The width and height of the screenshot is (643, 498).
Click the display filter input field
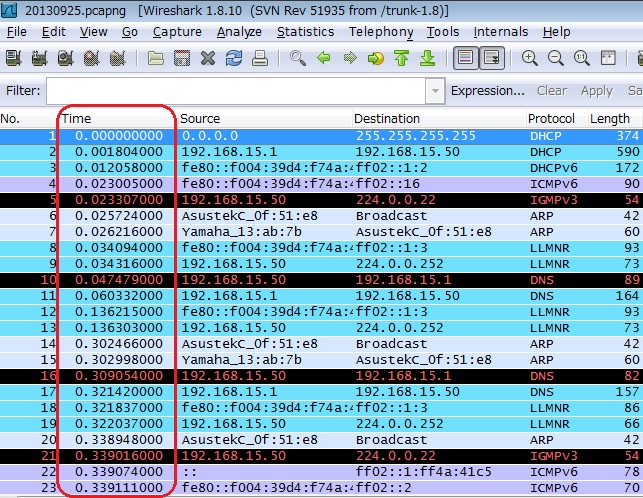(x=236, y=91)
